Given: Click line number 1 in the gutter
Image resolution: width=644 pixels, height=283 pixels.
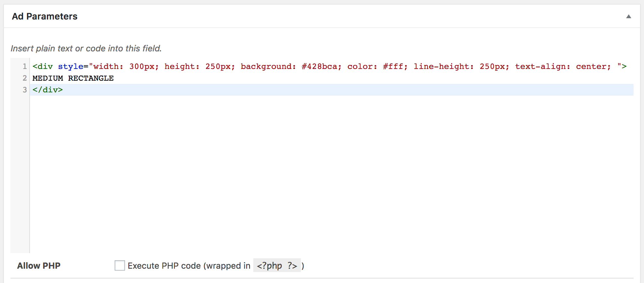Looking at the screenshot, I should click(25, 66).
